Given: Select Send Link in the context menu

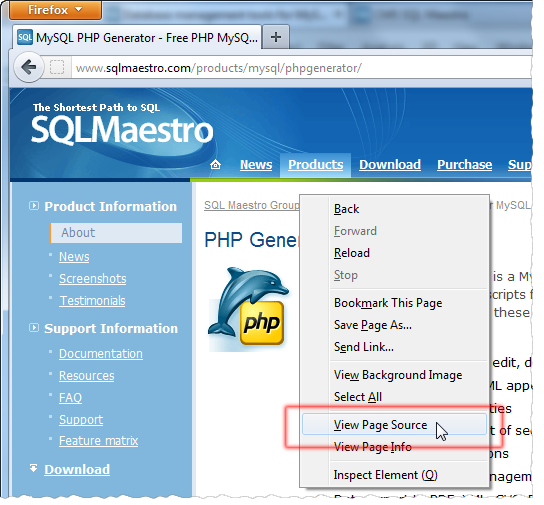Looking at the screenshot, I should point(394,347).
